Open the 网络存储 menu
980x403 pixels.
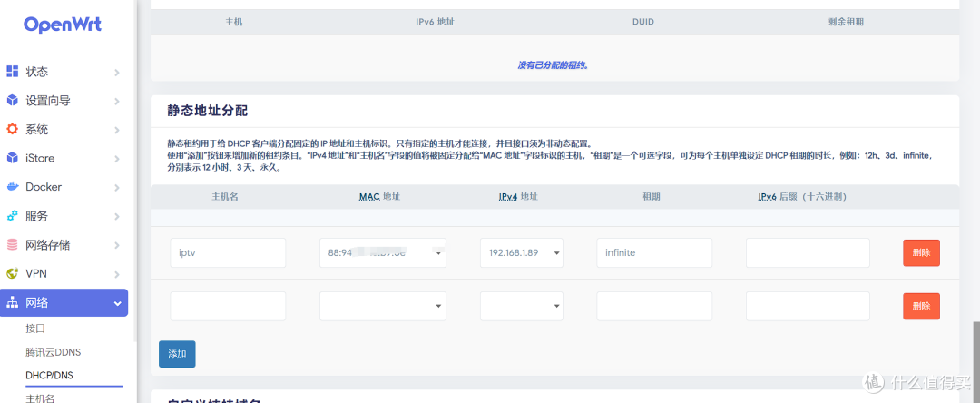coord(64,244)
